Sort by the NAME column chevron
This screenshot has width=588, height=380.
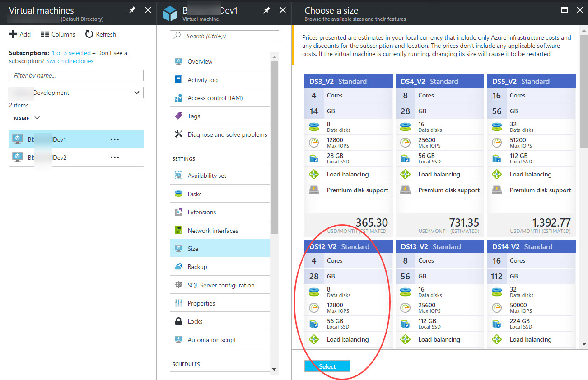tap(37, 118)
